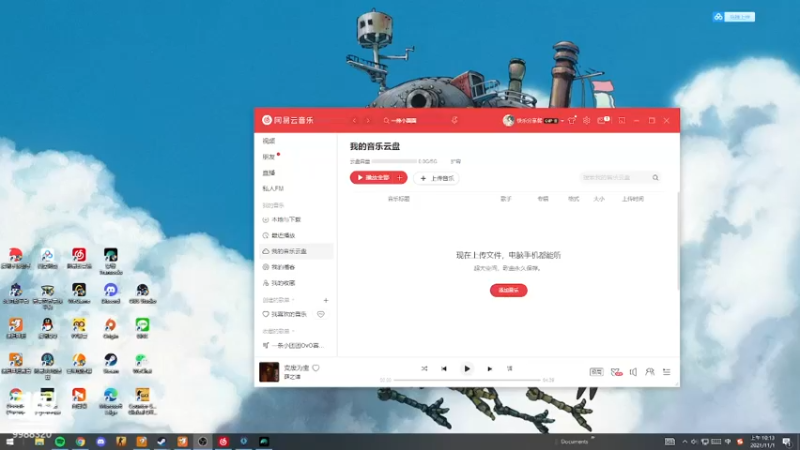Open the skin theme shirt icon
The height and width of the screenshot is (450, 800).
point(571,120)
